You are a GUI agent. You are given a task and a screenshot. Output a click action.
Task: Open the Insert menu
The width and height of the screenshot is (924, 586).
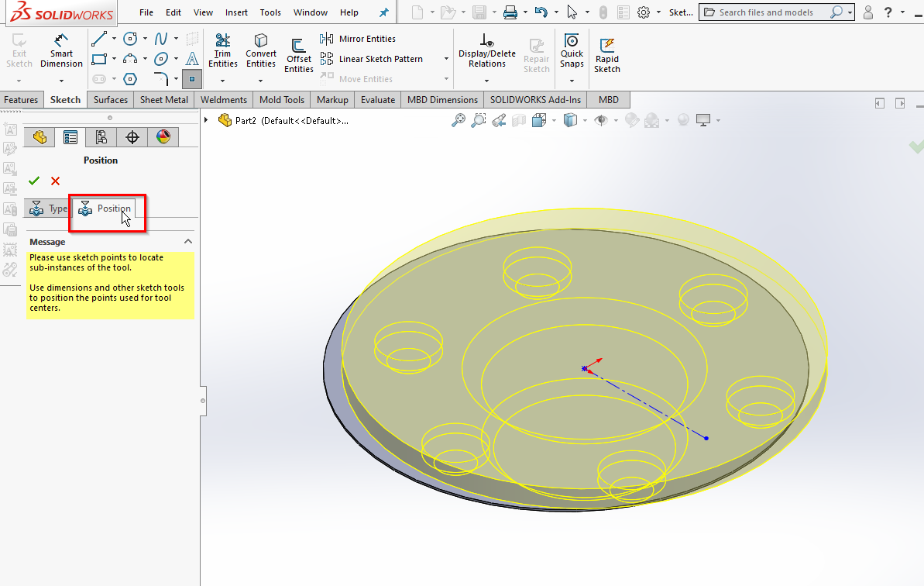[236, 12]
